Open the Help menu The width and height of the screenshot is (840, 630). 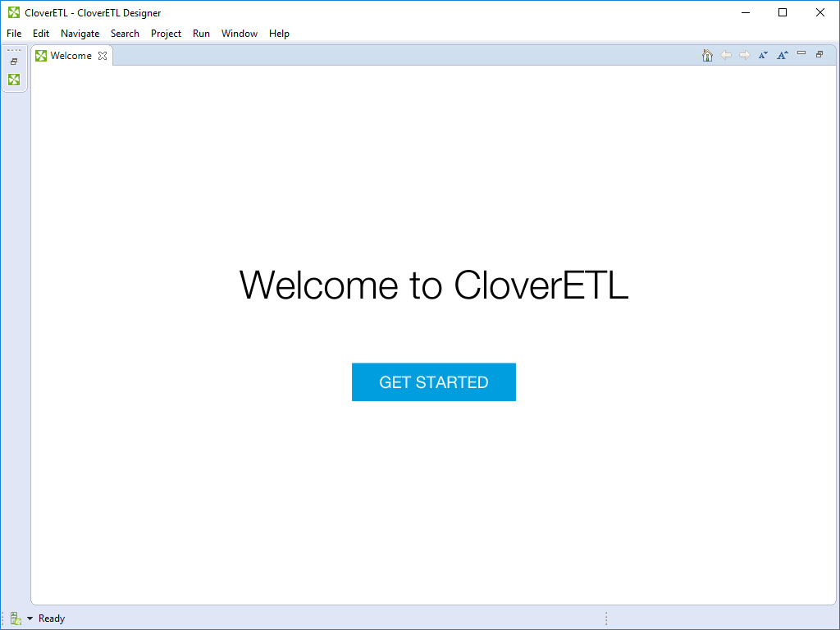coord(279,33)
